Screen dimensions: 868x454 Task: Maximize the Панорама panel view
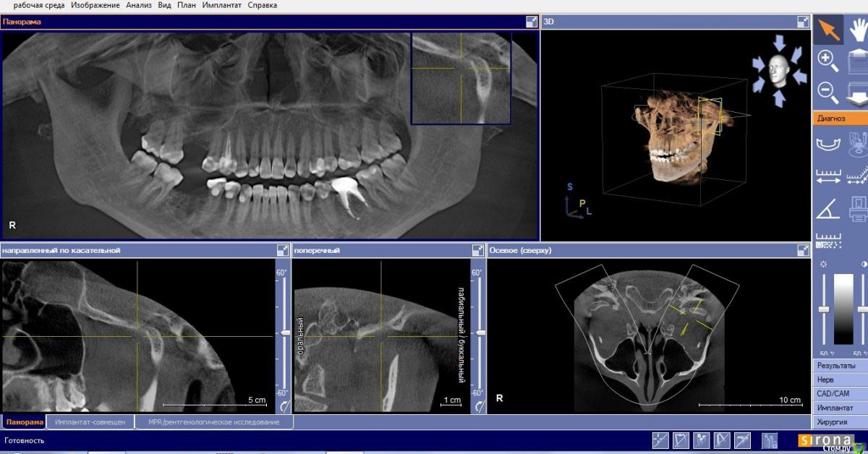pos(532,22)
